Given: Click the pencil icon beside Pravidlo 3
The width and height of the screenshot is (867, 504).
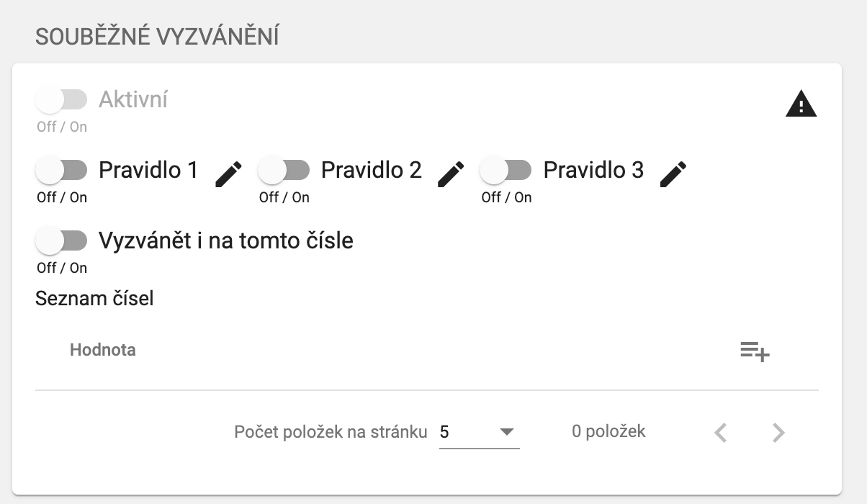Looking at the screenshot, I should [x=673, y=174].
